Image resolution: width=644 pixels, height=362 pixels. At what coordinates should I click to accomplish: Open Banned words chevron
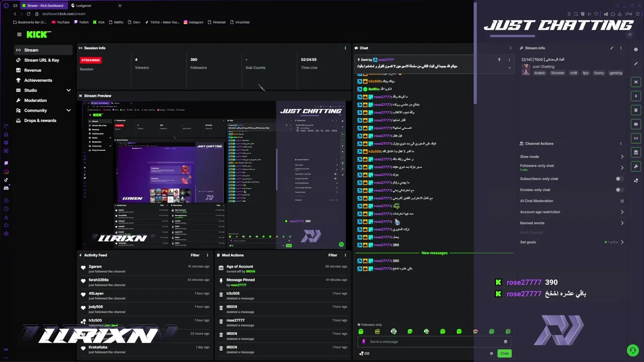(622, 223)
